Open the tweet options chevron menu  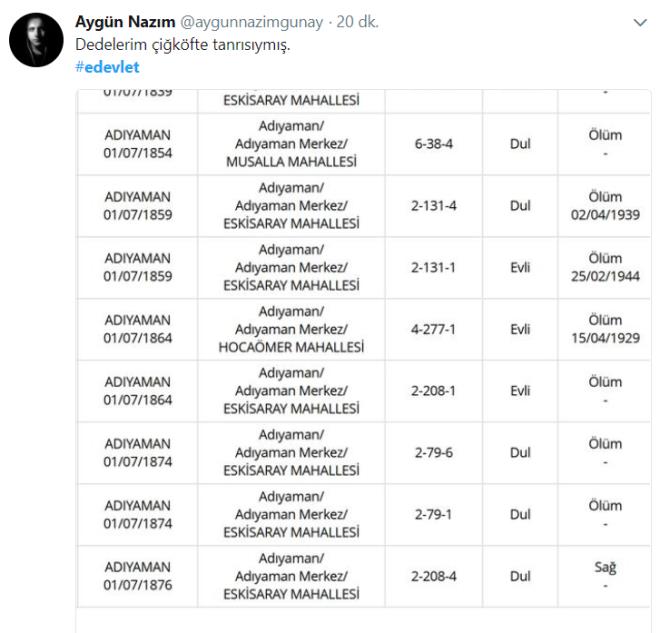click(641, 22)
